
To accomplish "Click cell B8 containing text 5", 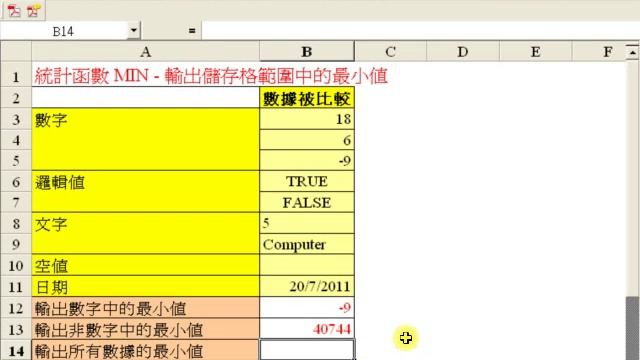I will coord(307,223).
